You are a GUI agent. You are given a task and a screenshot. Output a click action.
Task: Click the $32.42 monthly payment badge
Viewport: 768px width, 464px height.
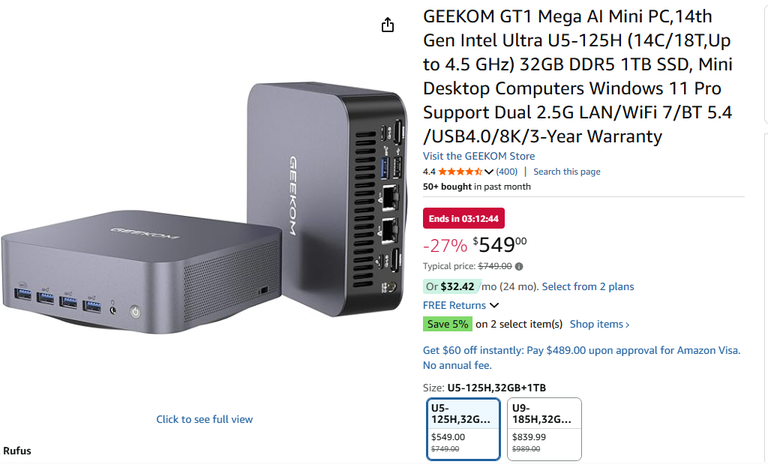[452, 287]
